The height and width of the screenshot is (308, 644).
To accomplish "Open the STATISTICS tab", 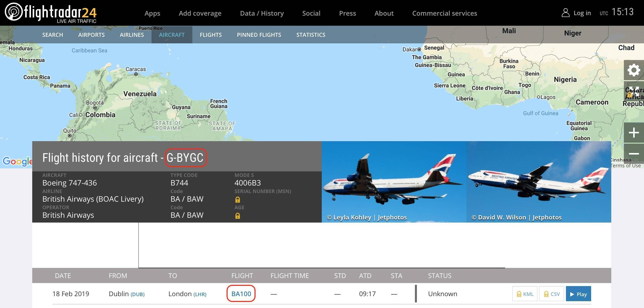I will tap(311, 35).
